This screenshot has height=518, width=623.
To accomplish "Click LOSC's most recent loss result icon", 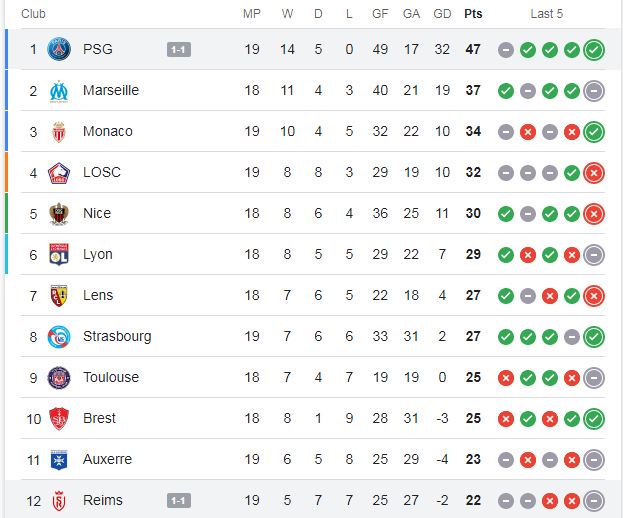I will (594, 173).
